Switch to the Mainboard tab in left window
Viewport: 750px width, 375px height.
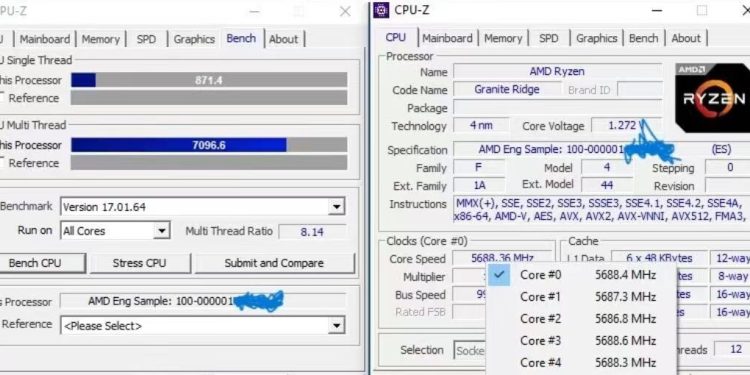44,39
